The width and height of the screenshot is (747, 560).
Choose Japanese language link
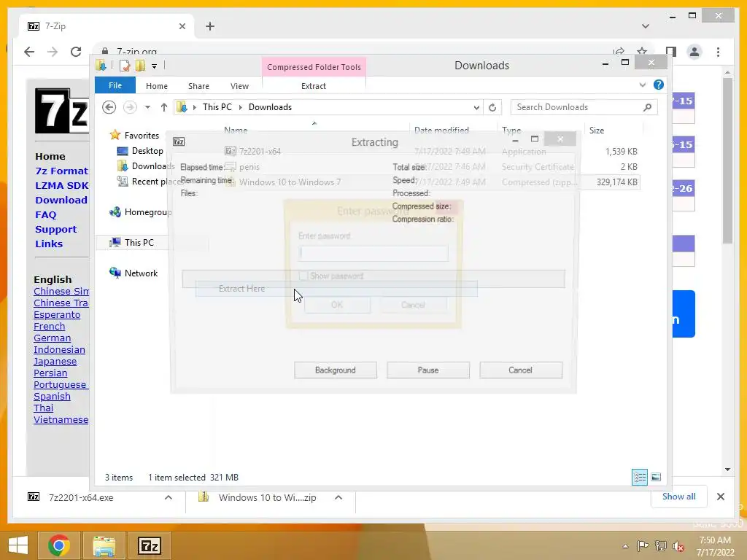[55, 362]
